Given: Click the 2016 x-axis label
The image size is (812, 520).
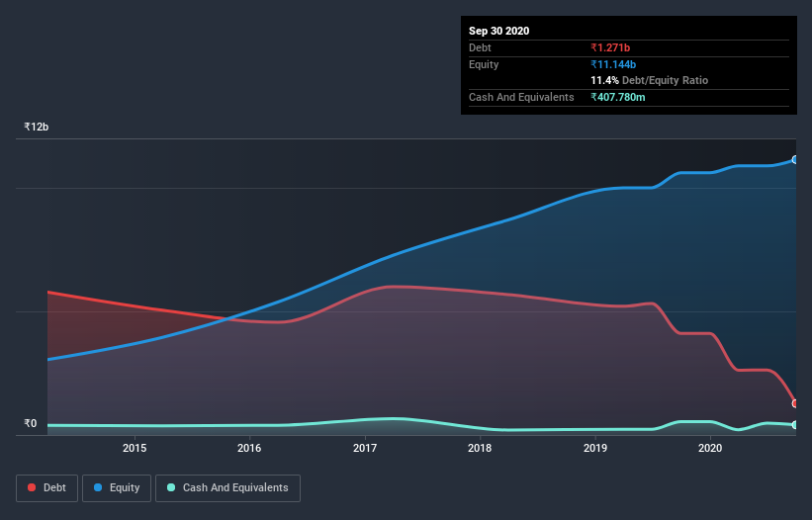Looking at the screenshot, I should [x=249, y=448].
